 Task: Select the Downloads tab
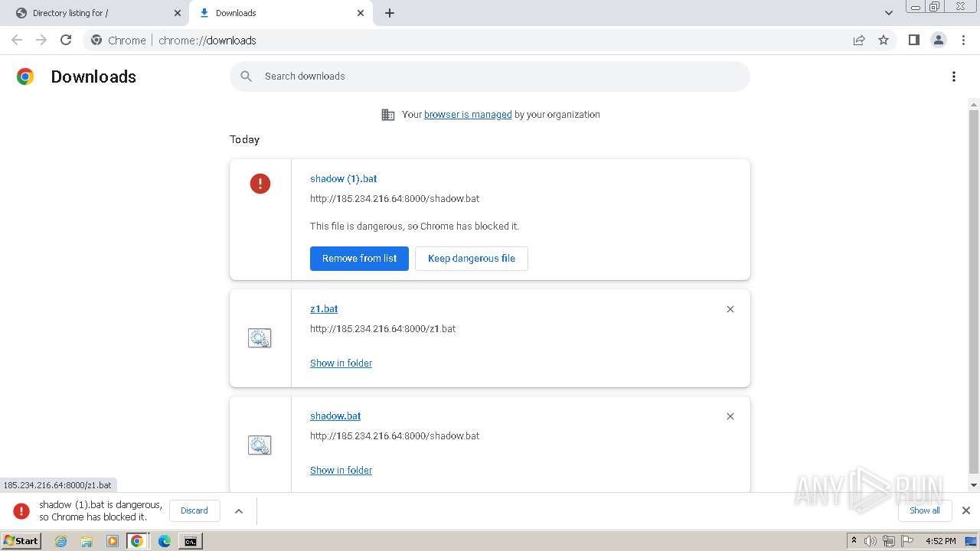279,13
